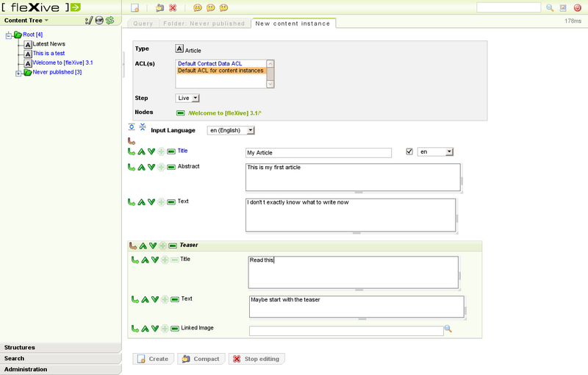Switch to the Query tab
The height and width of the screenshot is (375, 588).
pyautogui.click(x=143, y=24)
